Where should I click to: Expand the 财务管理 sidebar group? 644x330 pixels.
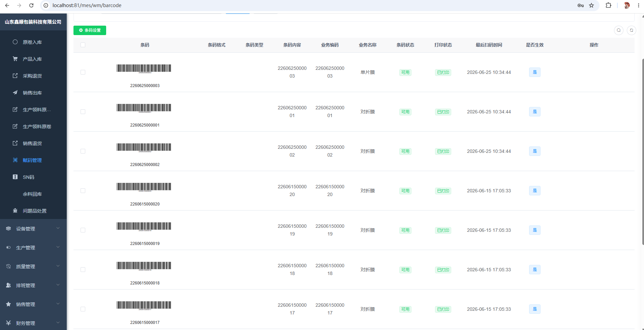point(33,323)
